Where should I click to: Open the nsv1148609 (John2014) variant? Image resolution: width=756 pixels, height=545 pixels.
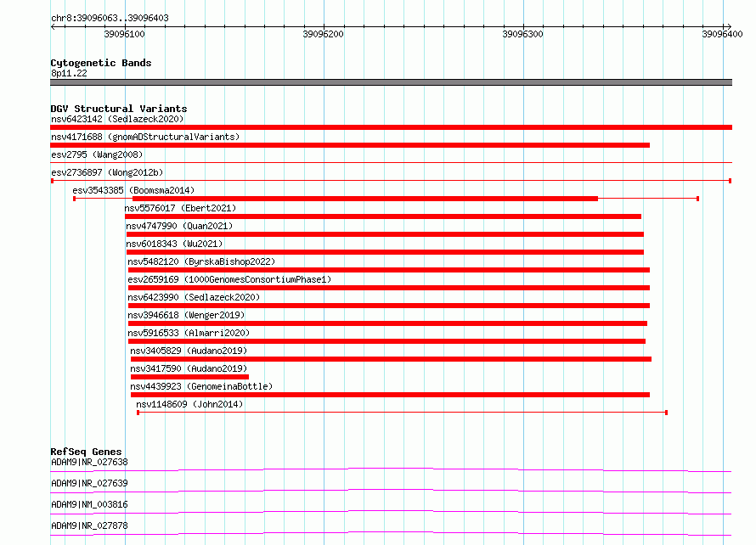tap(189, 404)
